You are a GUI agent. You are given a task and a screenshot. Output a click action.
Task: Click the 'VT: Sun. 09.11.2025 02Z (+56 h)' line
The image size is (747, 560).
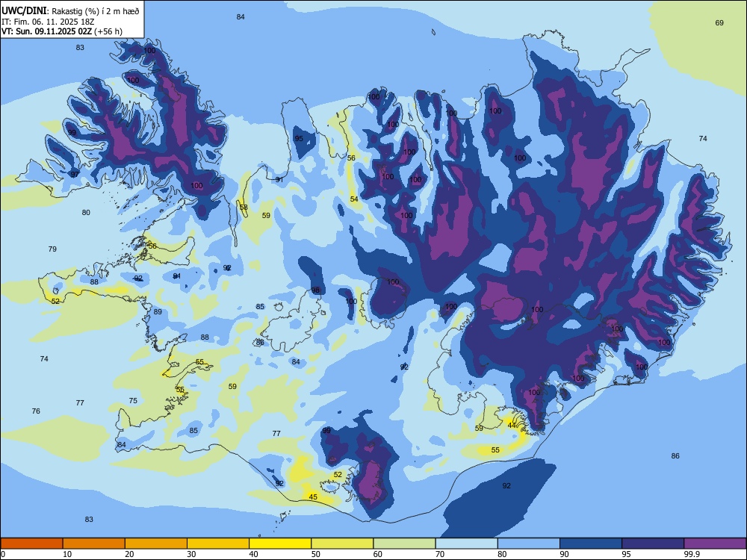click(x=62, y=31)
